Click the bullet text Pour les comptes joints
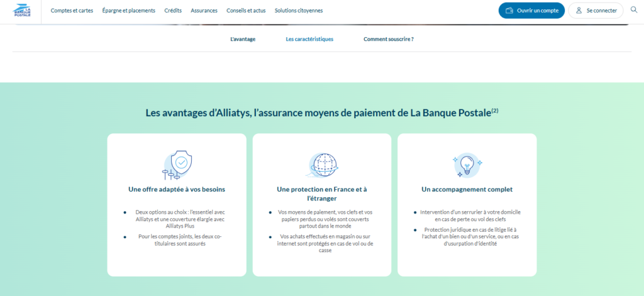The width and height of the screenshot is (644, 296). [180, 240]
